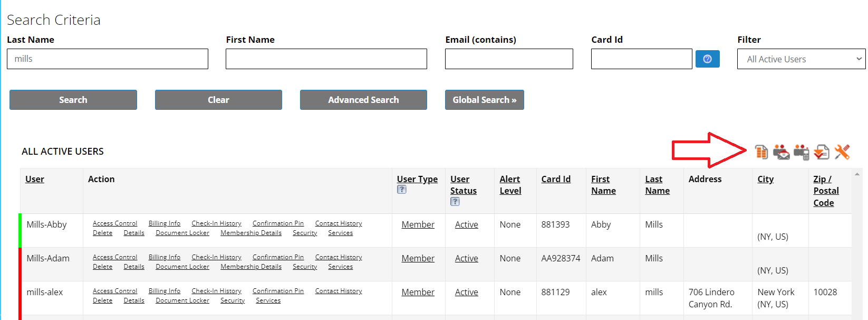The width and height of the screenshot is (868, 320).
Task: Open Billing Info for Mills-Abby
Action: pyautogui.click(x=165, y=223)
